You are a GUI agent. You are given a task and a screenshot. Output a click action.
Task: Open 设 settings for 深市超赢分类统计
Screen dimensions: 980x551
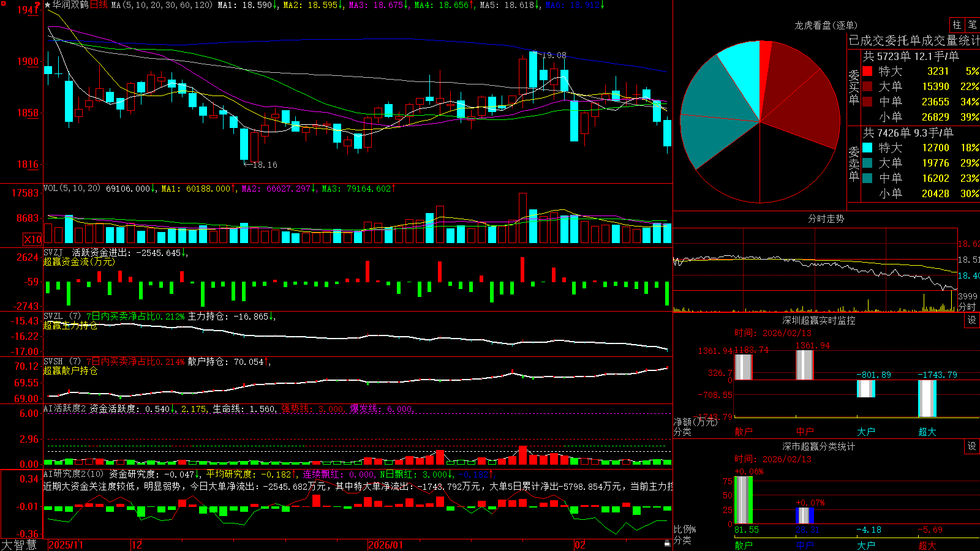point(971,446)
